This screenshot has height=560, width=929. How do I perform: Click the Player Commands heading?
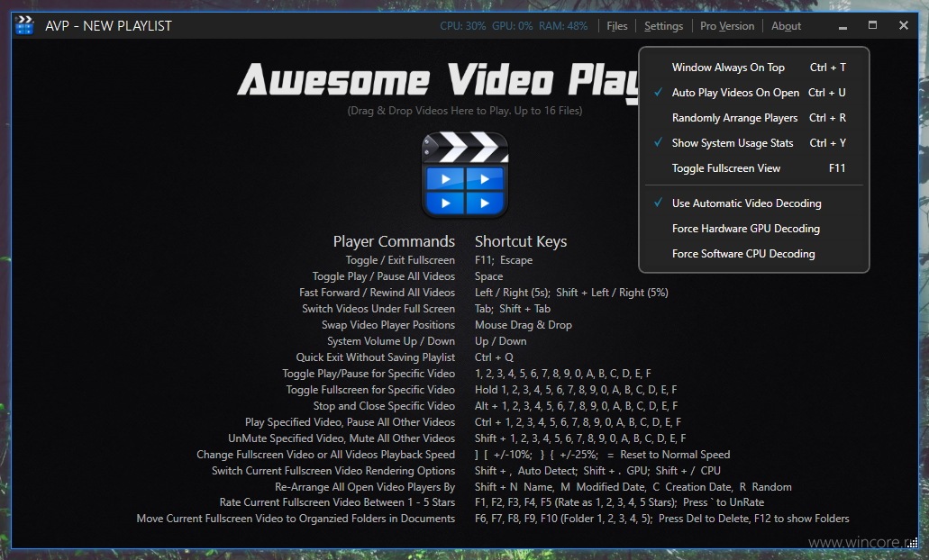[x=394, y=241]
